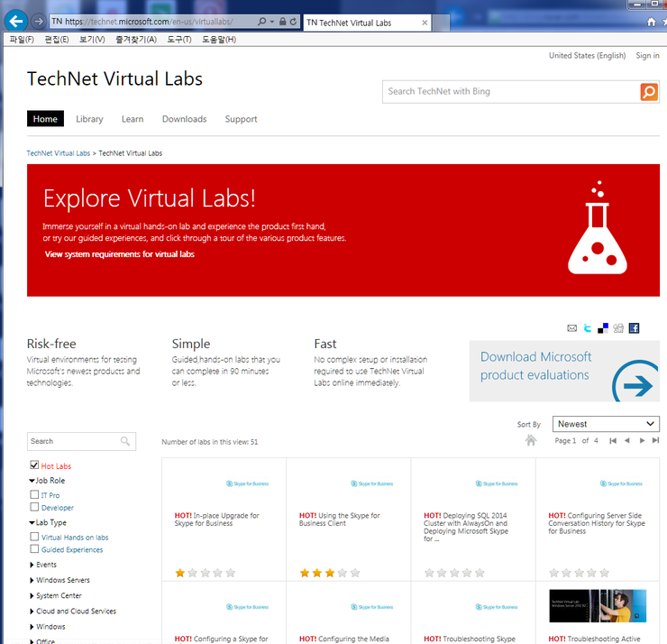The width and height of the screenshot is (667, 644).
Task: Click the Sign in link
Action: (647, 55)
